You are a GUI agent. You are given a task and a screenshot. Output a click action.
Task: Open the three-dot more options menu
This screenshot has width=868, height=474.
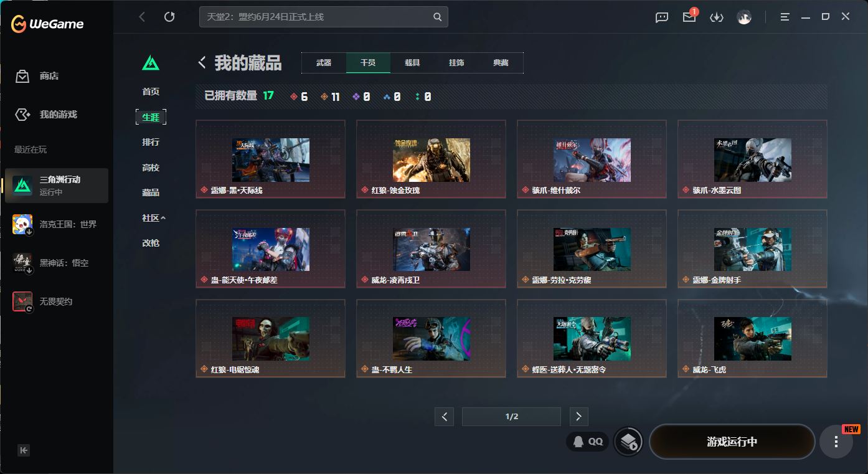(836, 442)
